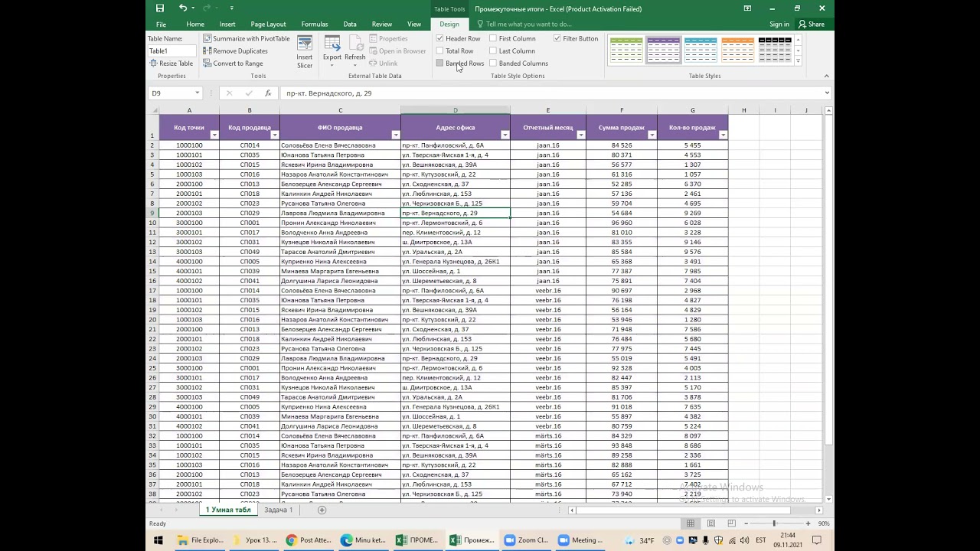Switch to Page Layout view in the status bar
980x551 pixels.
coord(711,523)
